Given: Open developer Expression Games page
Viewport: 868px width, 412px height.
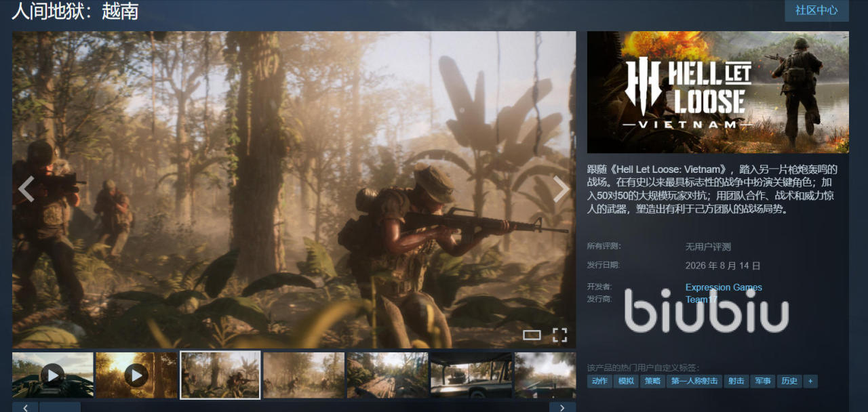Looking at the screenshot, I should pyautogui.click(x=724, y=287).
